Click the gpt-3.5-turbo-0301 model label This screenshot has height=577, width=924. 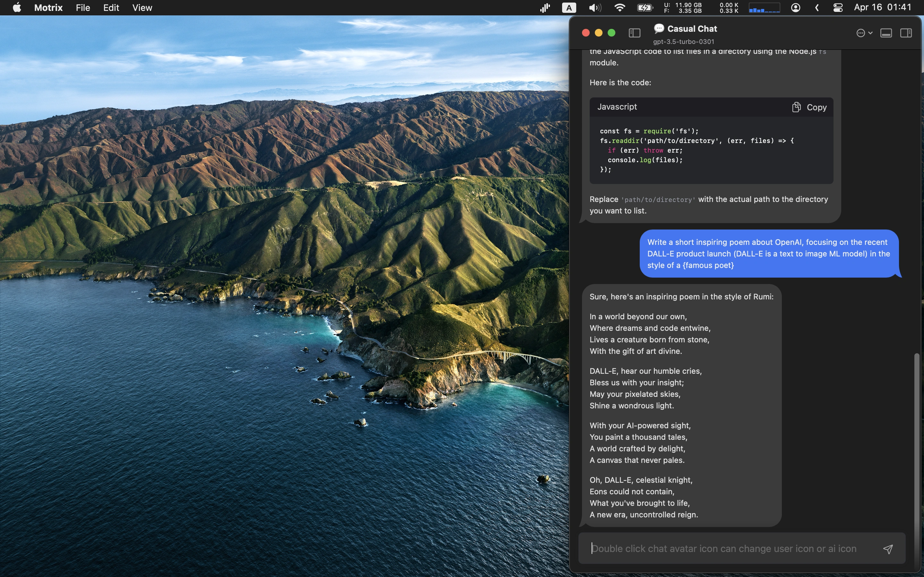[x=683, y=42]
